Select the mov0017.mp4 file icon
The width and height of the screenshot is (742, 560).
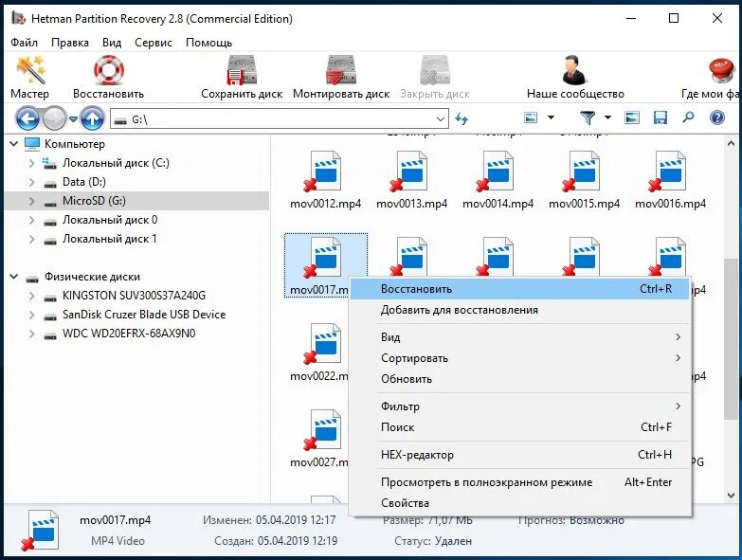[x=324, y=258]
